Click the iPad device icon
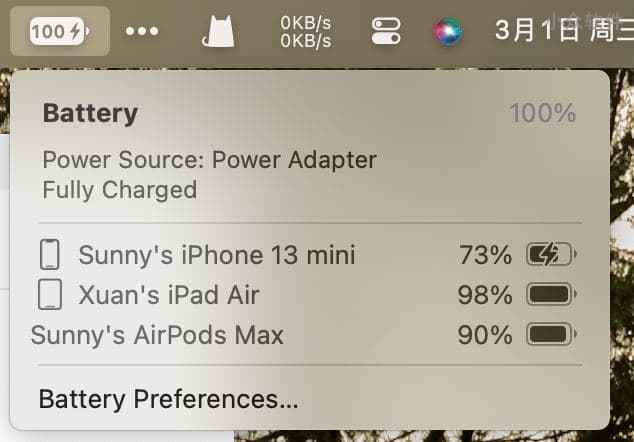Screen dimensions: 634x442 tap(50, 294)
